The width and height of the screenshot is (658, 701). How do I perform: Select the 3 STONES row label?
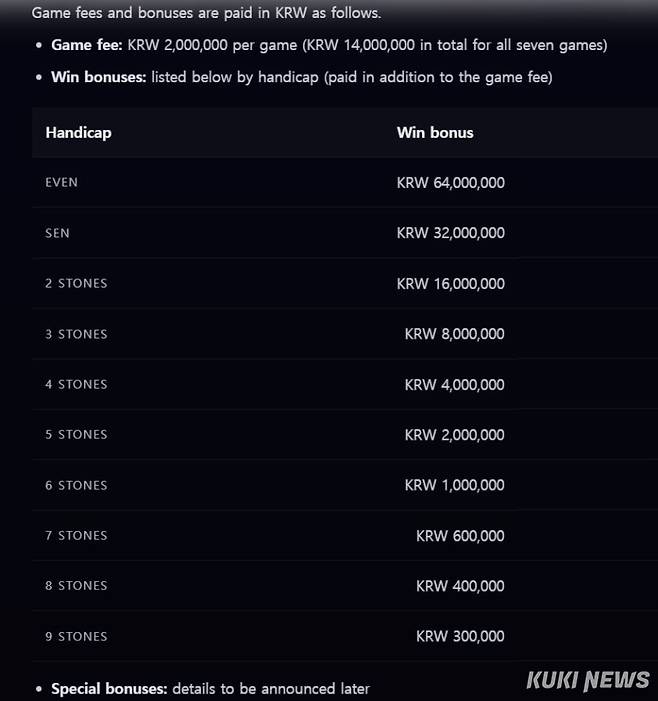[76, 334]
